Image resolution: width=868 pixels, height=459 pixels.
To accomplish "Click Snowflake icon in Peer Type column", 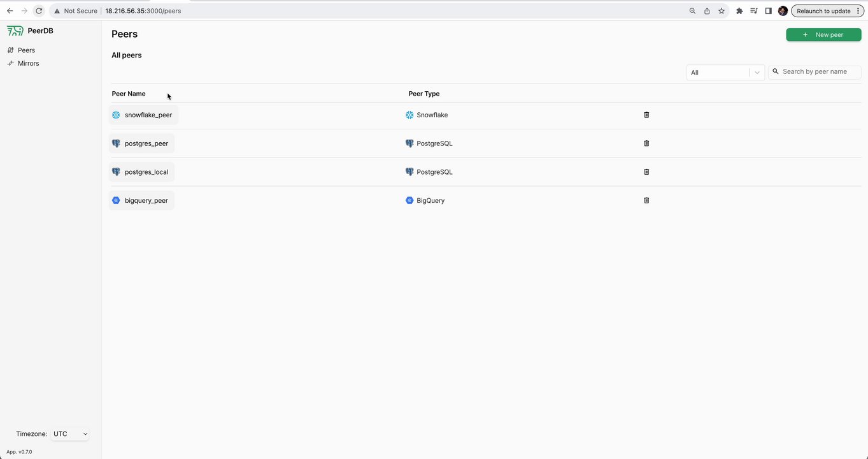I will [x=409, y=115].
